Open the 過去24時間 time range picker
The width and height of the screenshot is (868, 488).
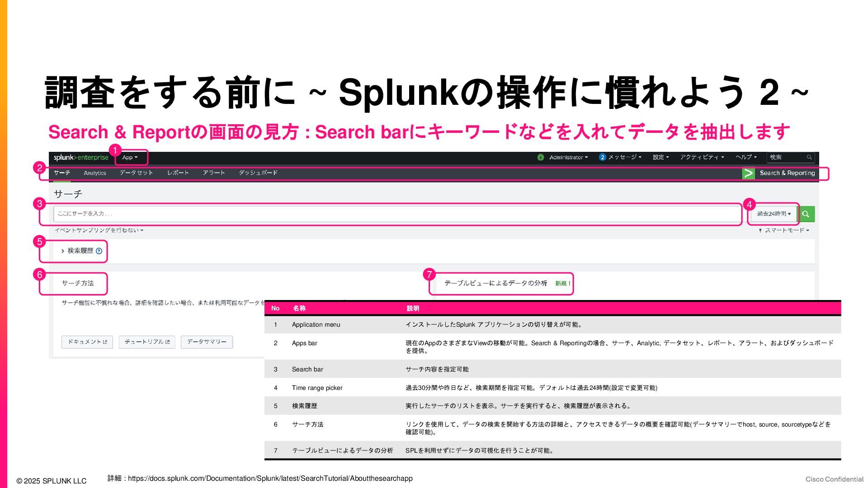(774, 214)
